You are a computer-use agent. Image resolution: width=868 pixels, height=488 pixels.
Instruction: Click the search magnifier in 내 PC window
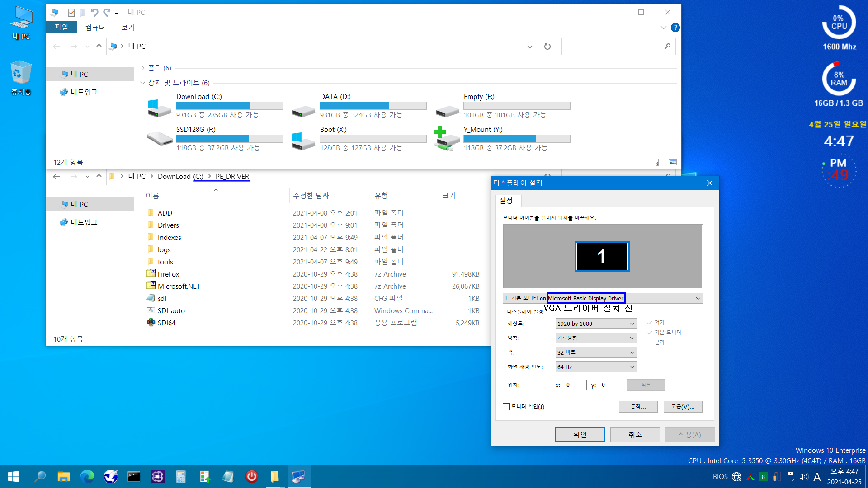(667, 47)
